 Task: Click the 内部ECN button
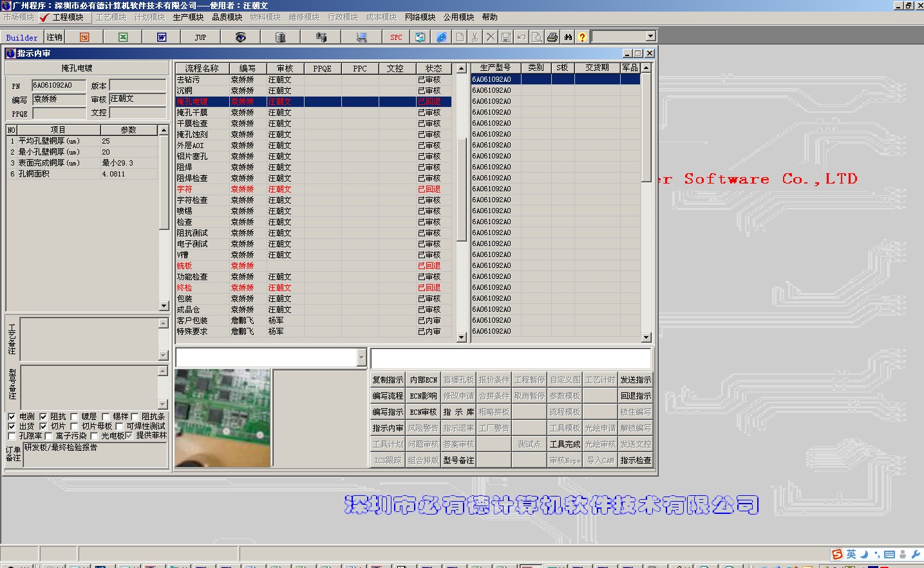pos(423,380)
